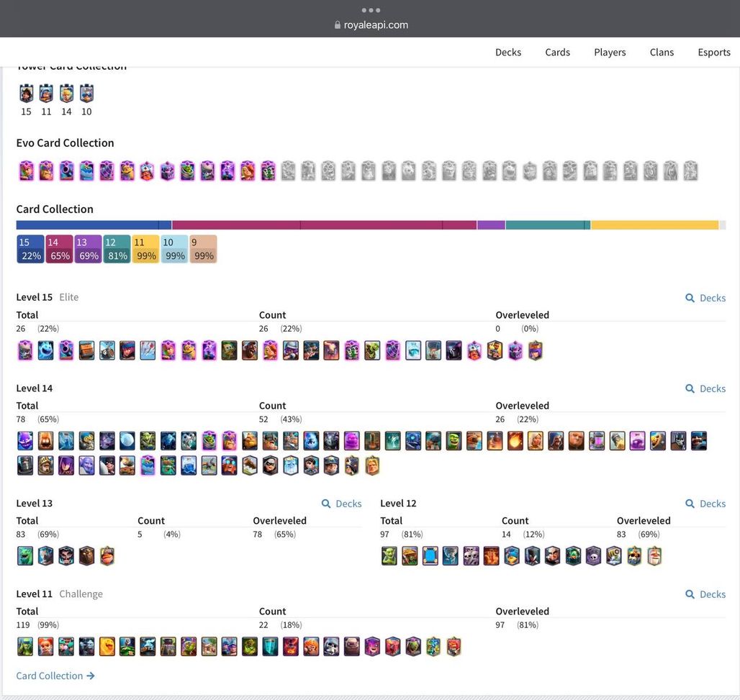The height and width of the screenshot is (700, 740).
Task: Select the tower card labeled level 15
Action: pyautogui.click(x=26, y=94)
